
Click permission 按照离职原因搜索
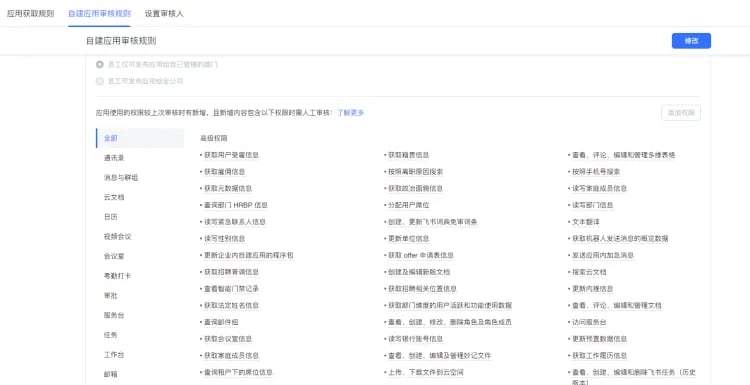(415, 172)
